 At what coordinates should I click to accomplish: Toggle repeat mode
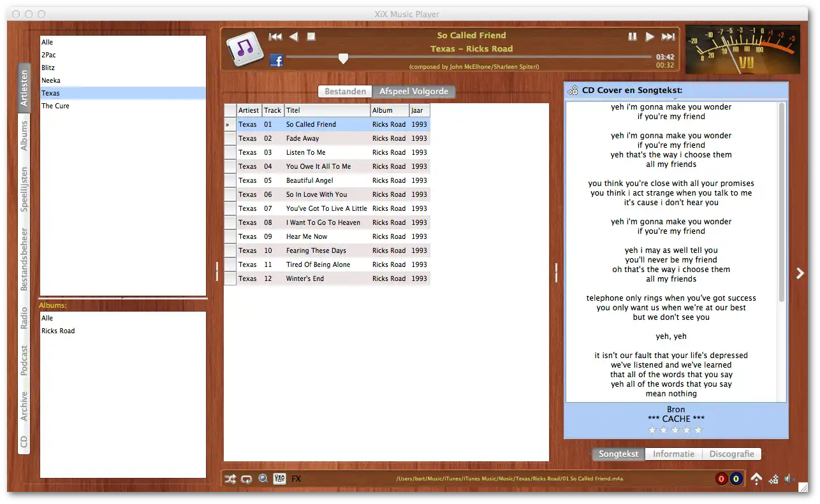247,479
